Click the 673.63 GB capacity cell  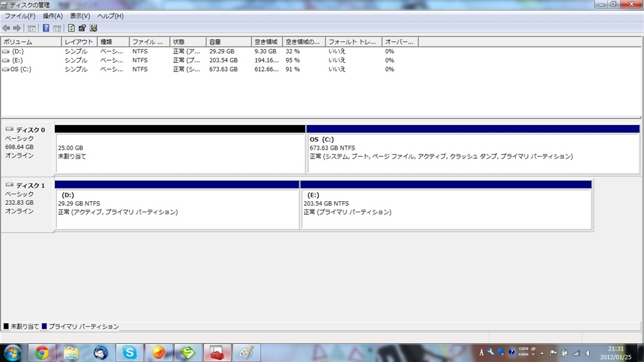click(x=223, y=69)
